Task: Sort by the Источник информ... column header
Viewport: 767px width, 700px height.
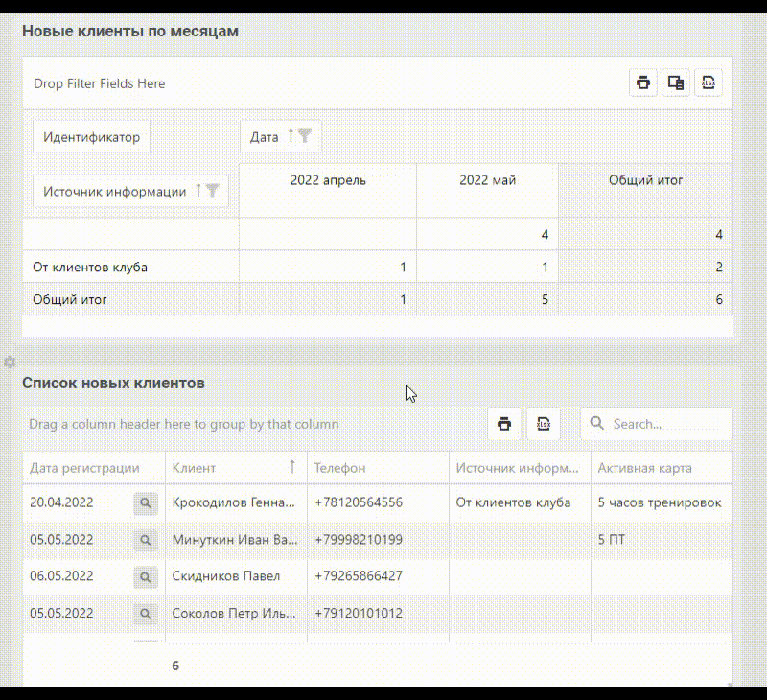Action: click(520, 468)
